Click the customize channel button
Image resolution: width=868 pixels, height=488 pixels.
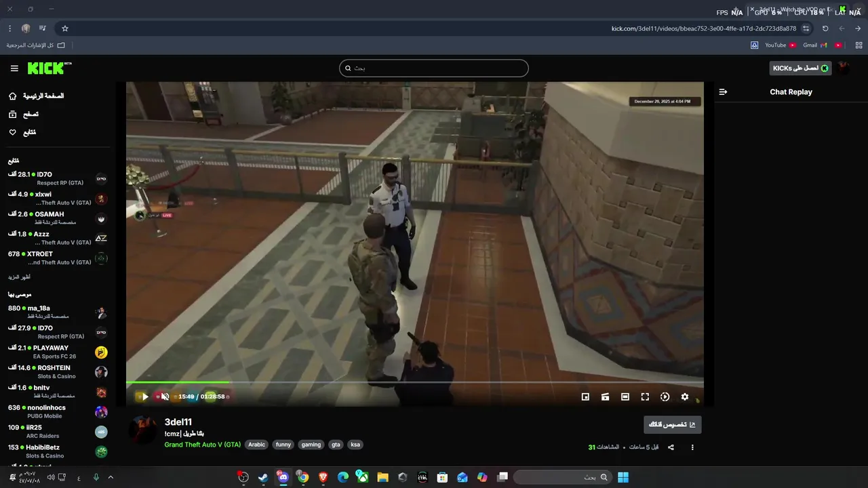(x=672, y=424)
